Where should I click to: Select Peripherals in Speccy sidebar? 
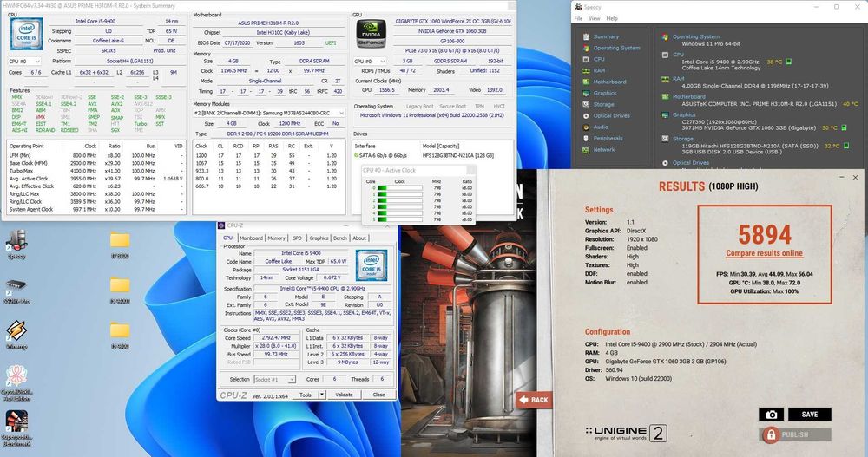pyautogui.click(x=608, y=139)
